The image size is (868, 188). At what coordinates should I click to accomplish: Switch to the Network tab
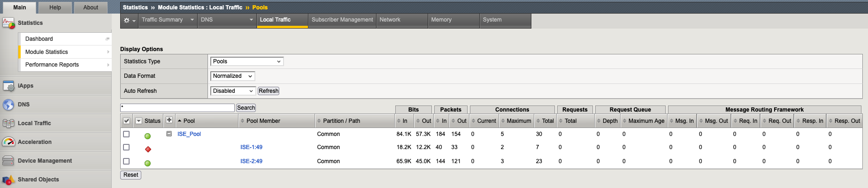[401, 20]
